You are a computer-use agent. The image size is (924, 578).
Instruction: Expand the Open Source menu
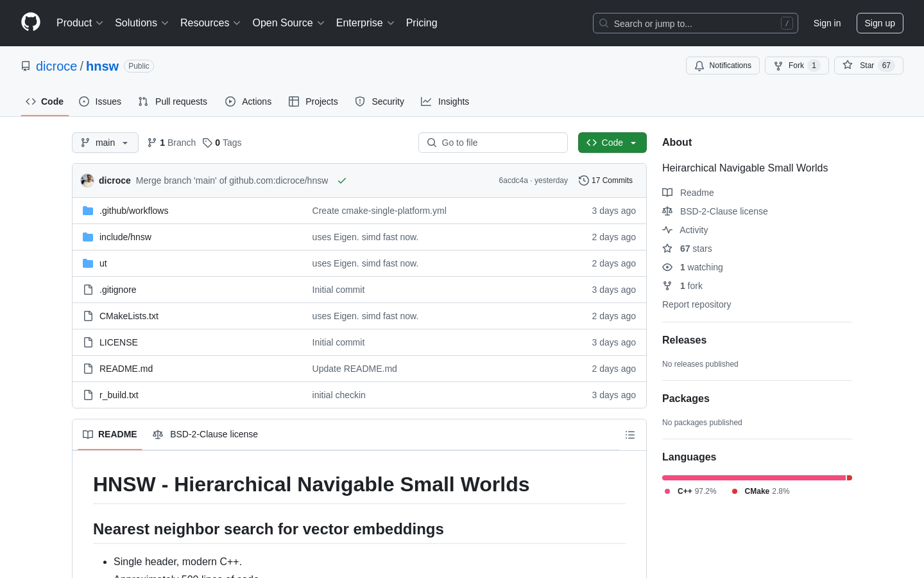click(x=289, y=22)
